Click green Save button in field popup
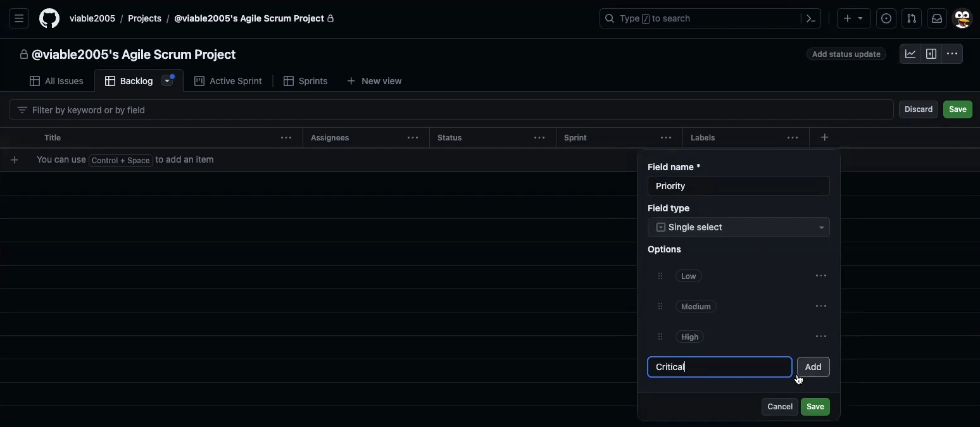This screenshot has width=980, height=427. [815, 407]
